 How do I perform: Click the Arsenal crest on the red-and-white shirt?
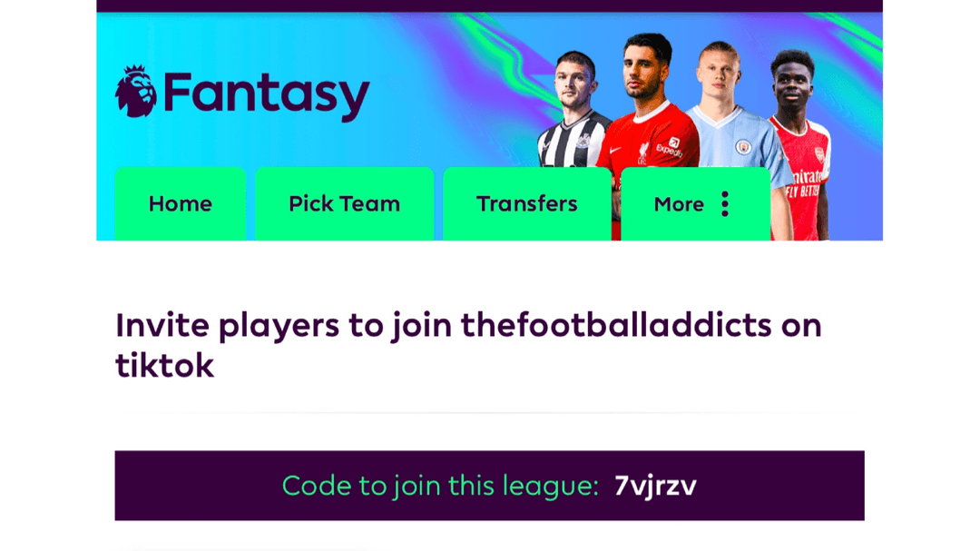[x=819, y=154]
